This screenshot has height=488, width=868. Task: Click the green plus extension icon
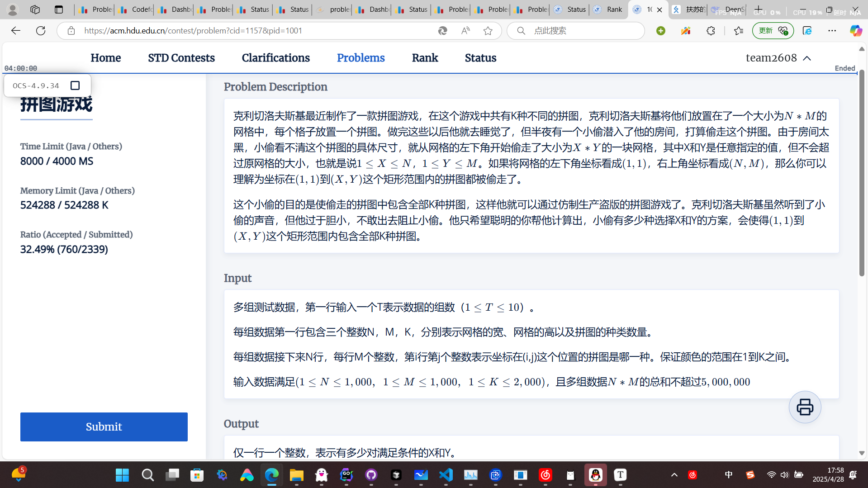pos(661,31)
